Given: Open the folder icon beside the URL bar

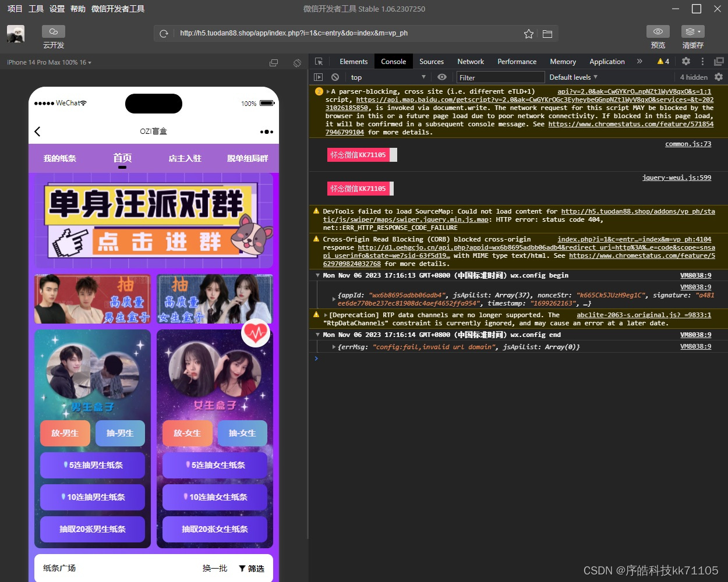Looking at the screenshot, I should 547,34.
